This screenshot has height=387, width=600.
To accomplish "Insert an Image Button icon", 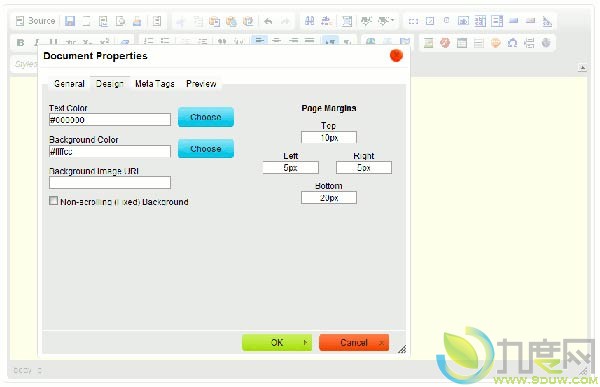I will [x=530, y=21].
